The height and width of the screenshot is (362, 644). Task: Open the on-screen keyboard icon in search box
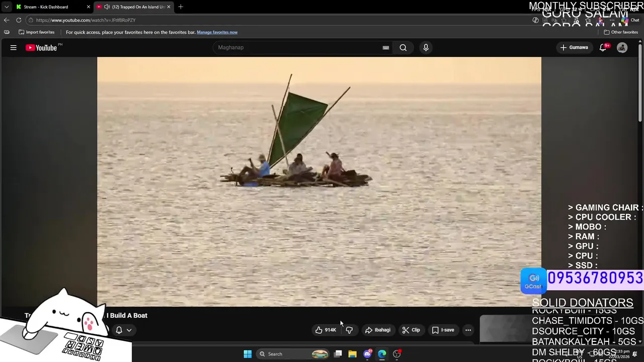tap(386, 48)
